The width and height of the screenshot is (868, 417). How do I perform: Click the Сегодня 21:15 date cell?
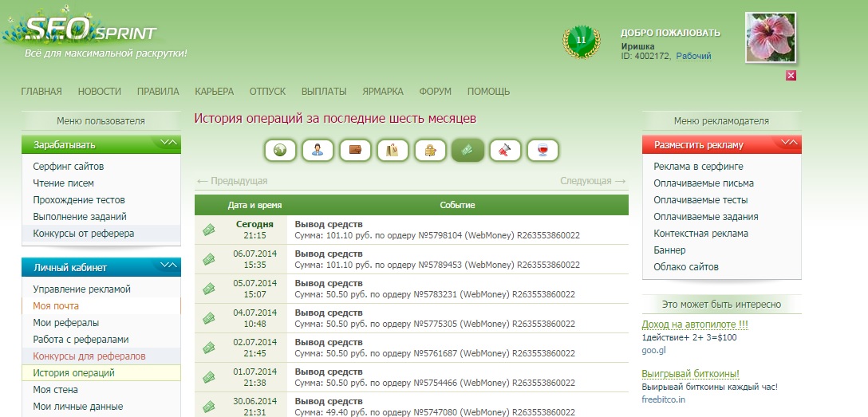click(x=254, y=230)
